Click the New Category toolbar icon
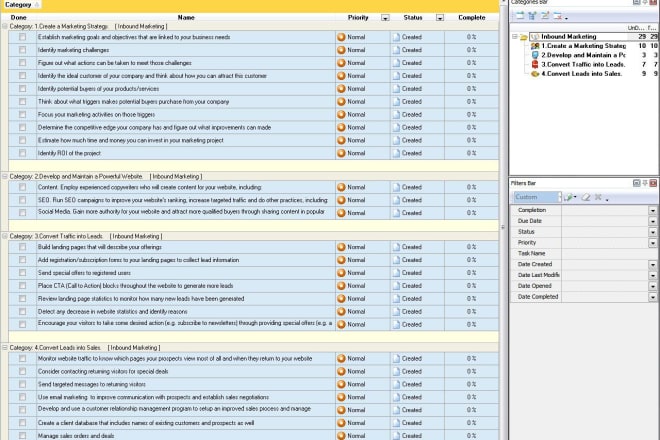The height and width of the screenshot is (440, 660). click(x=520, y=16)
